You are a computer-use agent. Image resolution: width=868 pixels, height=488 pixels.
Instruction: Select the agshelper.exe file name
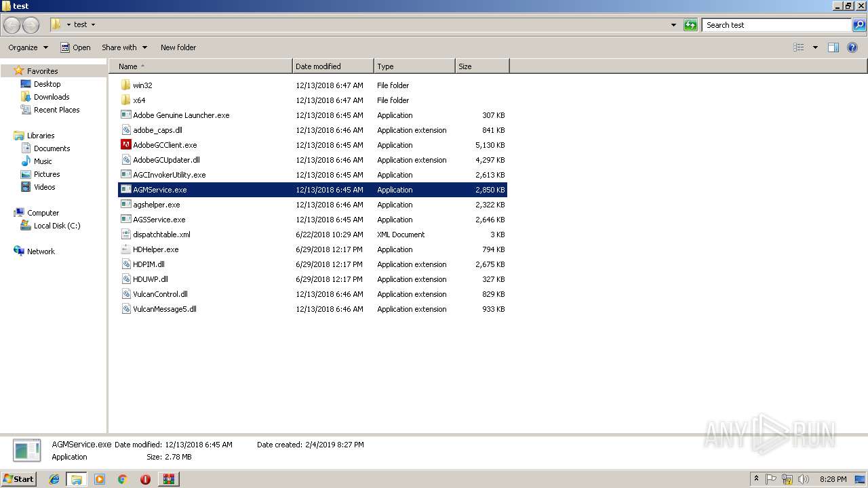point(157,205)
